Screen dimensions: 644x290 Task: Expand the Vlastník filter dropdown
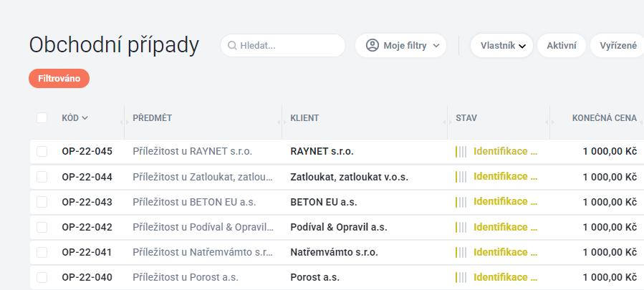tap(502, 46)
